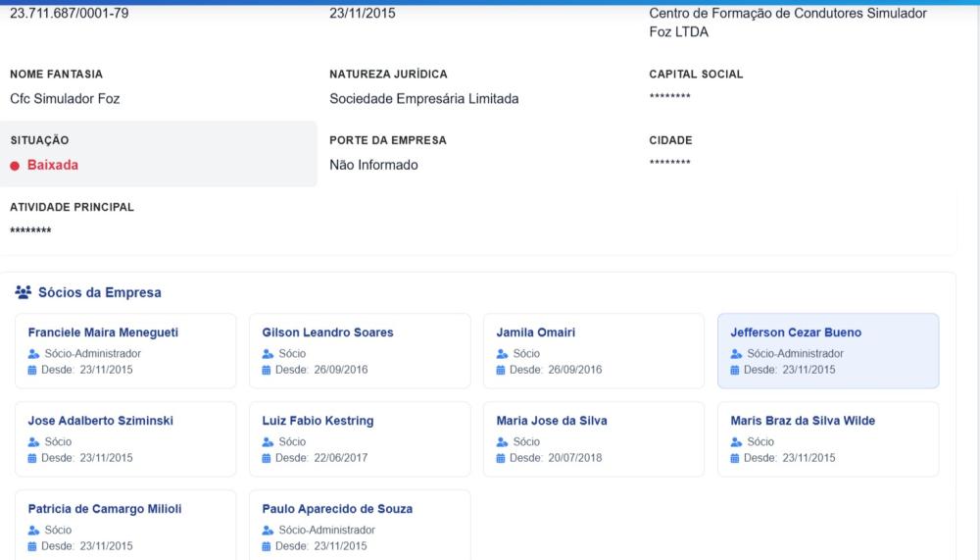Click the Sócios da Empresa group icon
Viewport: 980px width, 560px height.
point(24,292)
